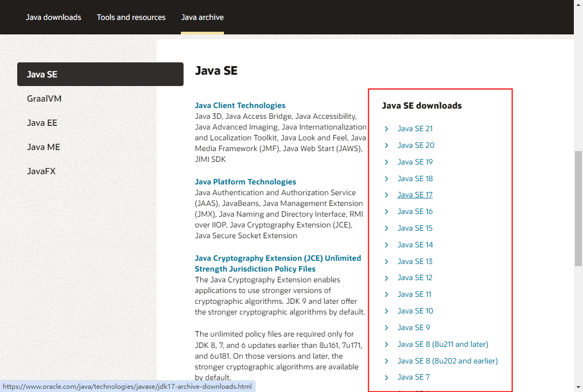
Task: Select Java EE in the sidebar
Action: click(x=42, y=123)
